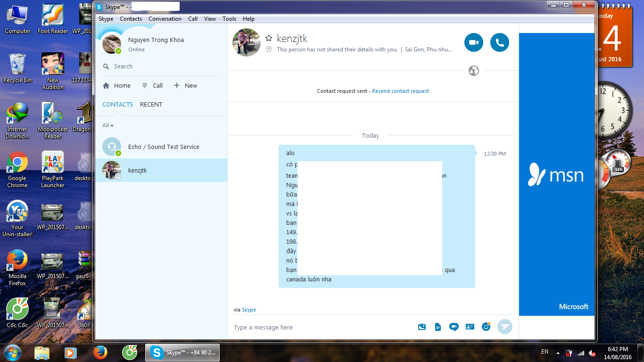Open the Call menu in menu bar
The width and height of the screenshot is (644, 362).
(193, 19)
